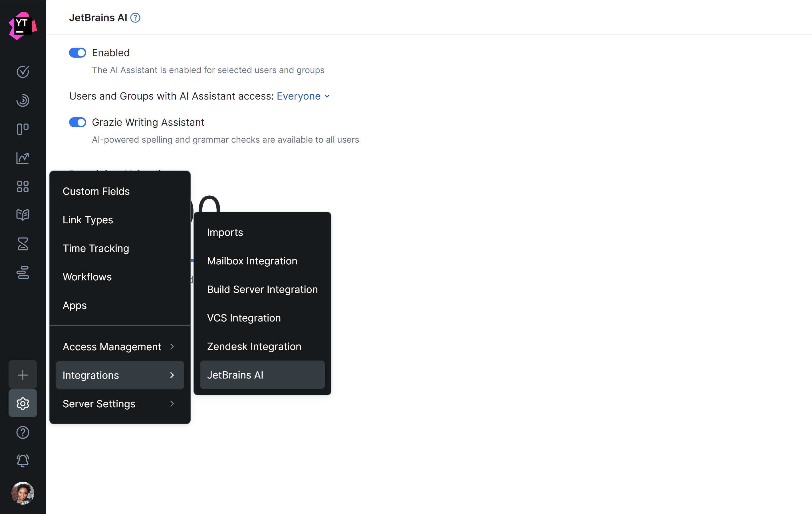Screen dimensions: 812x514
Task: Open the Gantt charts icon
Action: click(23, 272)
